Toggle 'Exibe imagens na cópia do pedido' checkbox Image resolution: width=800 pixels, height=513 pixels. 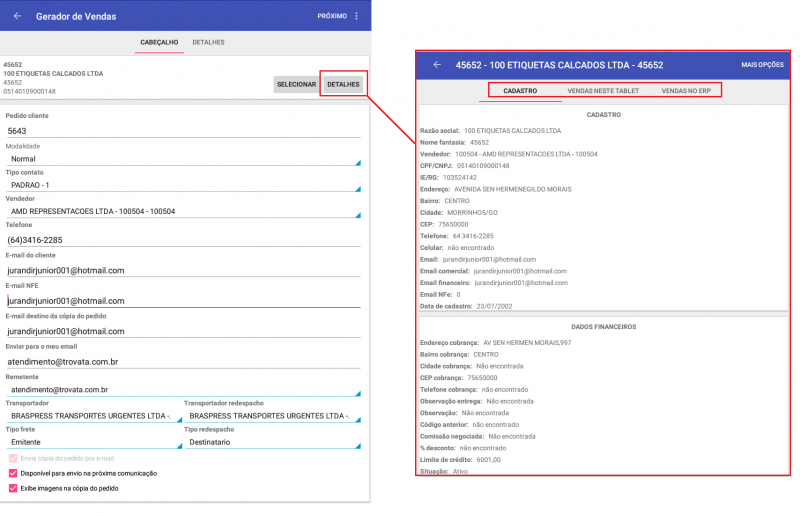13,489
